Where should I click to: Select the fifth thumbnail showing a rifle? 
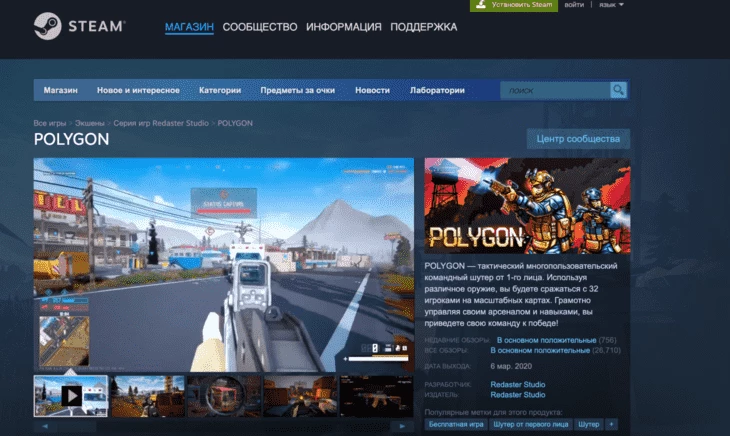point(377,396)
